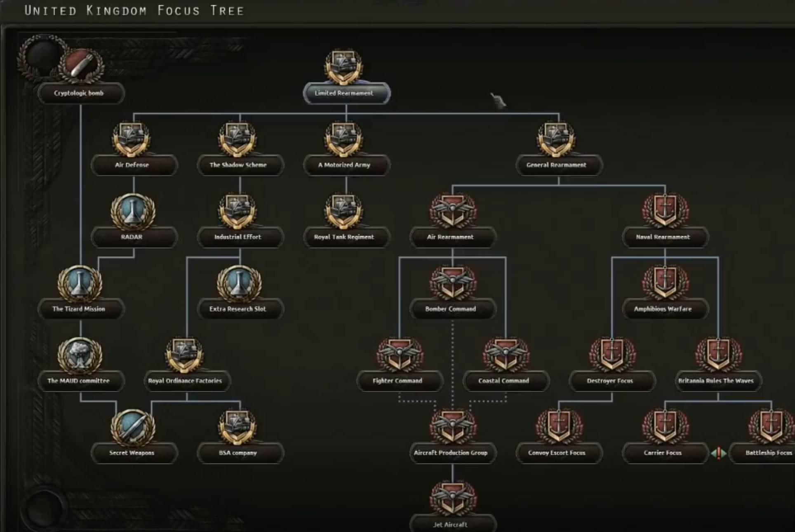Select the Convoy Escort Focus label
The height and width of the screenshot is (532, 795).
pos(557,453)
